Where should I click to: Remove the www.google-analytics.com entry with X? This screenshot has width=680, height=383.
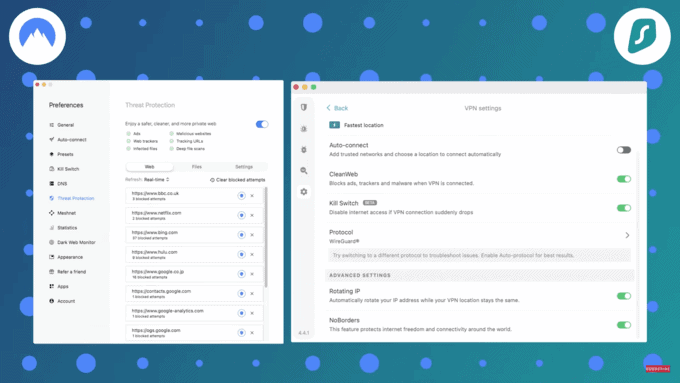tap(252, 313)
